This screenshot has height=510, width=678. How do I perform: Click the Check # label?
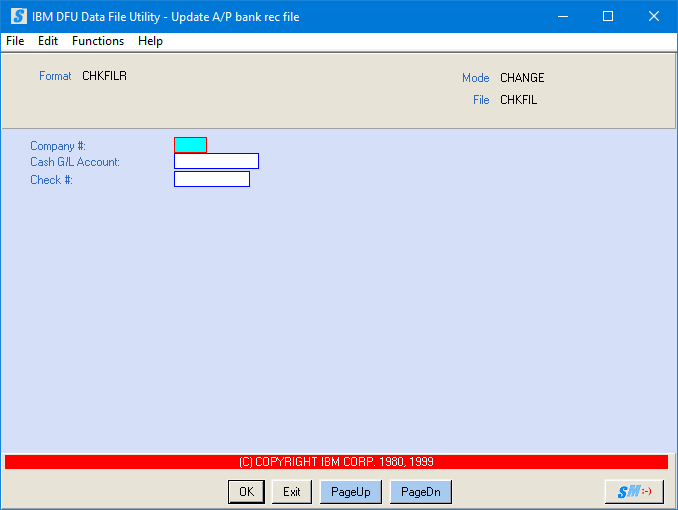51,180
